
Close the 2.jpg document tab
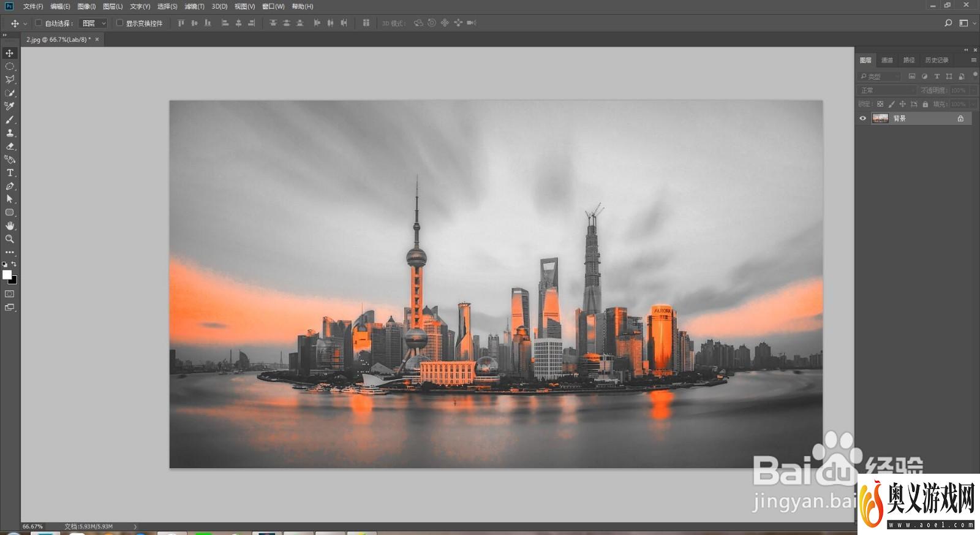(97, 39)
